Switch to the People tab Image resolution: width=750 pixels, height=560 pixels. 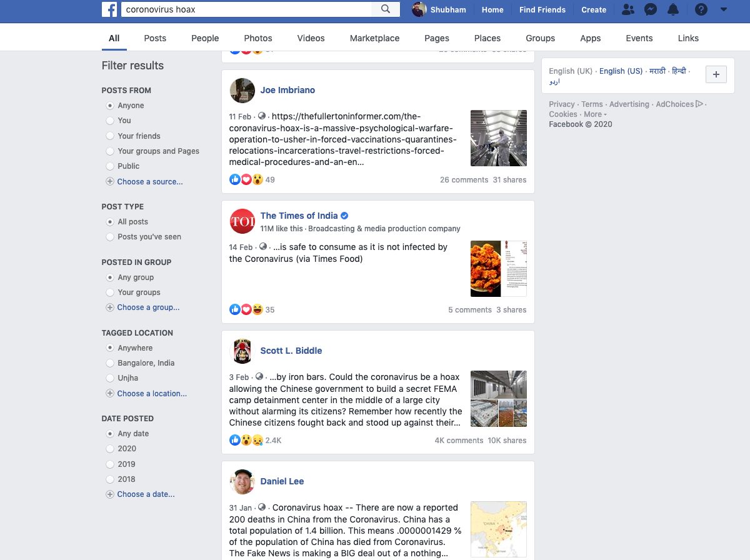205,38
